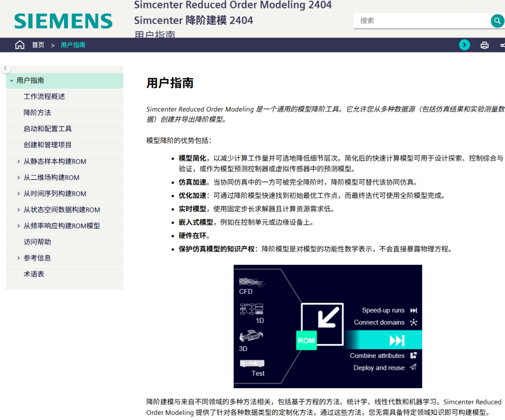
Task: Open 从二维场构建ROM topic
Action: point(51,177)
